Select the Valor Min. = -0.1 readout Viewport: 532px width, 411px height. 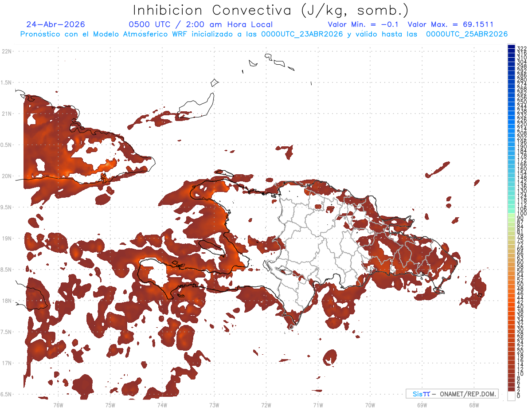364,25
